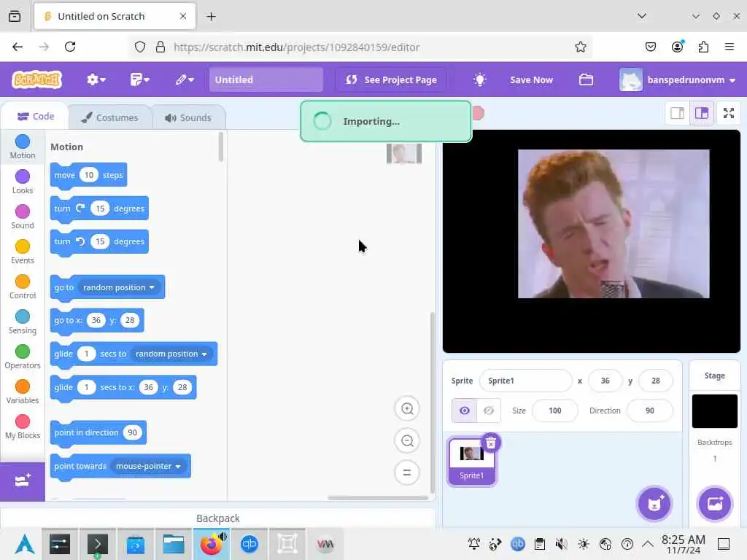Click the Add Extension button
The height and width of the screenshot is (560, 747).
coord(23,481)
